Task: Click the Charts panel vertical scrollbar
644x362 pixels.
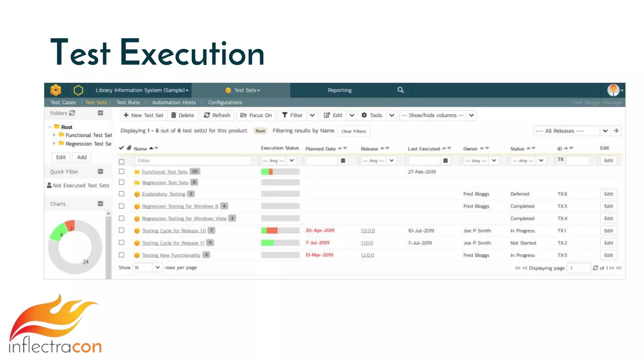Action: pos(108,245)
